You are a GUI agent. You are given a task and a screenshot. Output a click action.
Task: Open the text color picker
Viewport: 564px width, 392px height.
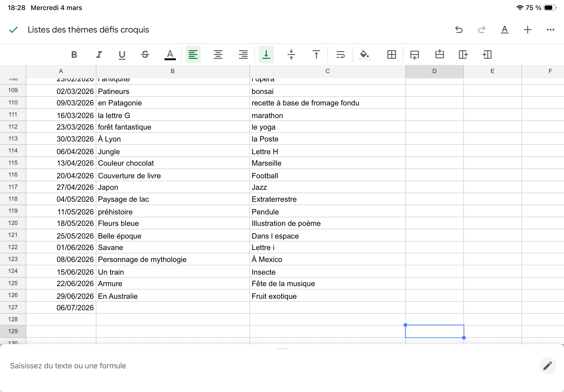pyautogui.click(x=170, y=54)
